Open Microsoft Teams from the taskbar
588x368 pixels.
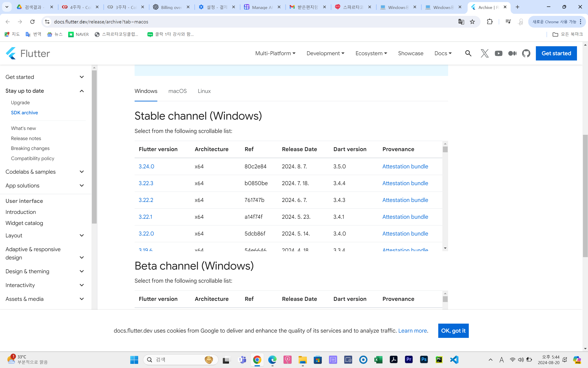[242, 359]
